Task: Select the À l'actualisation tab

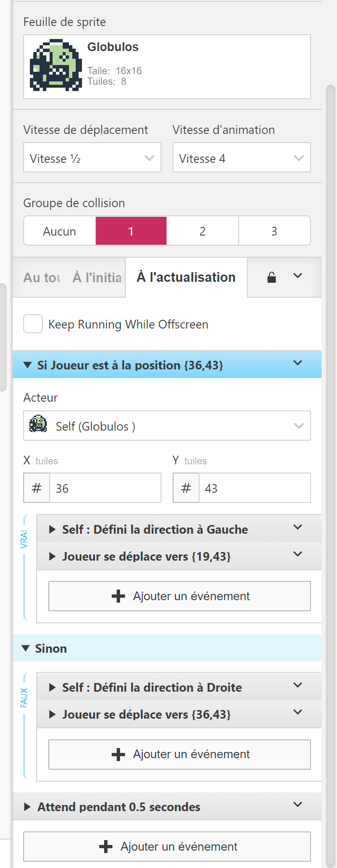Action: pos(186,277)
